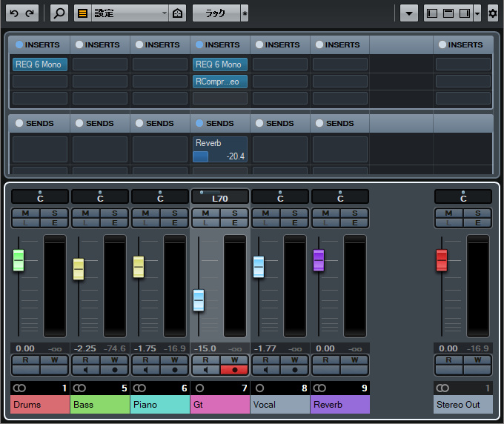Open REQ 6 Mono insert on Gt

tap(220, 64)
